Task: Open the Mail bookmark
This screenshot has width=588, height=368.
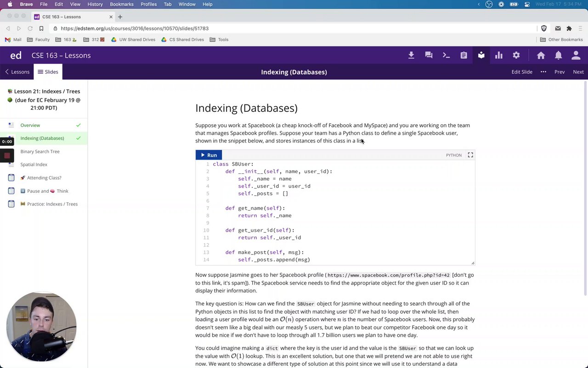Action: coord(13,40)
